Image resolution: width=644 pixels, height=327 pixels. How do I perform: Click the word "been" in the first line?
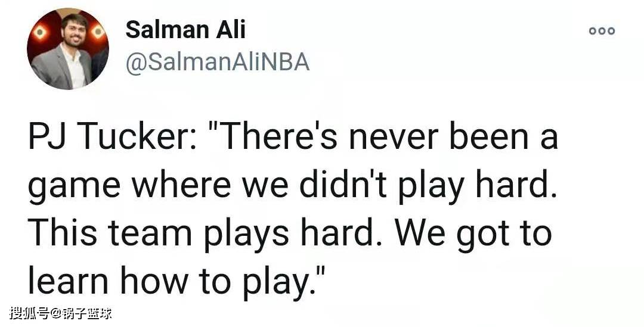[x=489, y=136]
